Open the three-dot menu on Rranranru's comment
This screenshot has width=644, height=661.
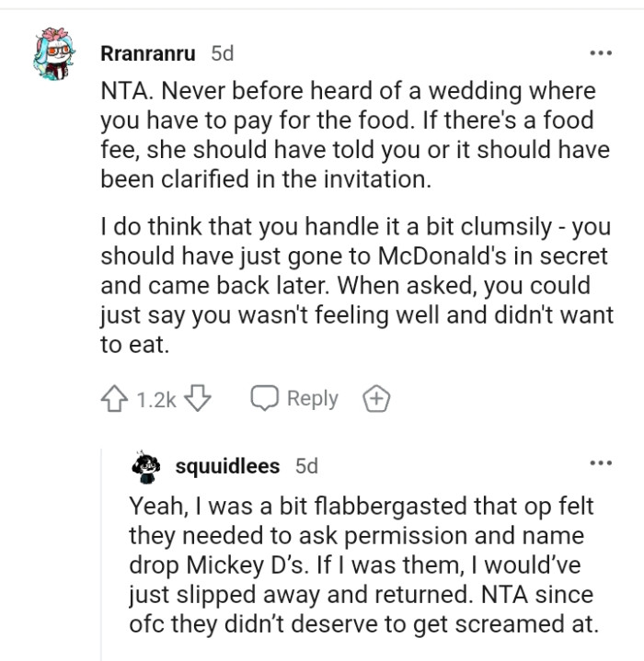click(x=601, y=52)
